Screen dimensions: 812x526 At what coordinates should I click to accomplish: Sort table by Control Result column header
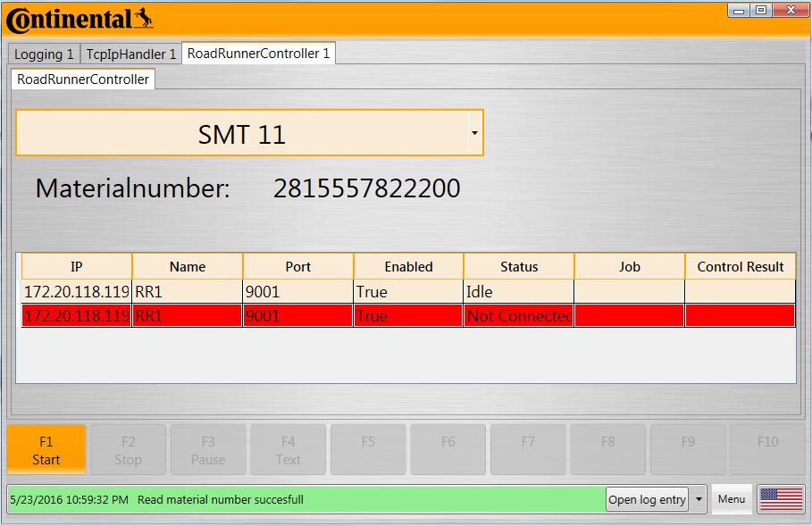click(x=741, y=267)
